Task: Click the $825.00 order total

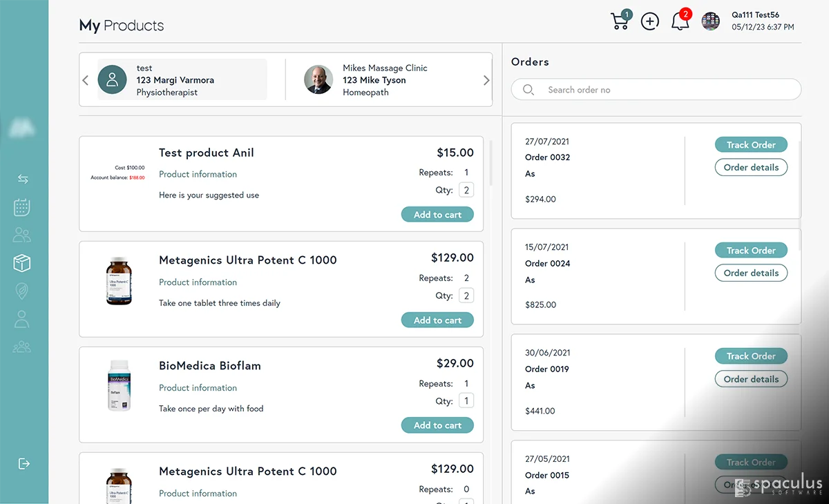Action: tap(540, 304)
